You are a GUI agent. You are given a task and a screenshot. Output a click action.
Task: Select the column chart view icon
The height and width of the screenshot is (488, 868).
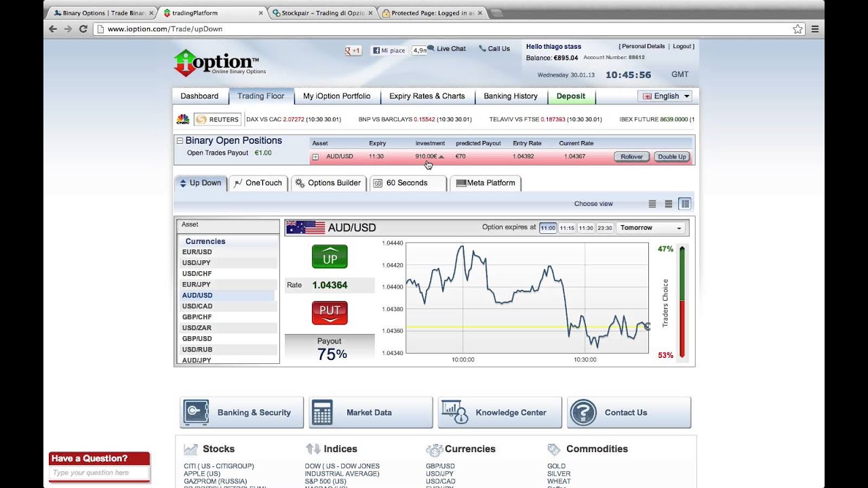click(x=685, y=203)
